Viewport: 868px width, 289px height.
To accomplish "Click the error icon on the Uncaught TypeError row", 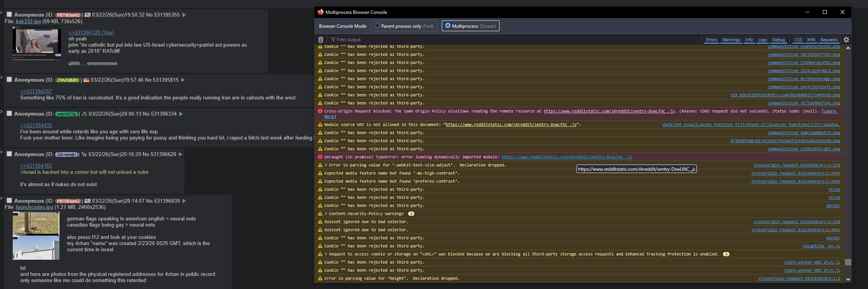I will tap(320, 157).
